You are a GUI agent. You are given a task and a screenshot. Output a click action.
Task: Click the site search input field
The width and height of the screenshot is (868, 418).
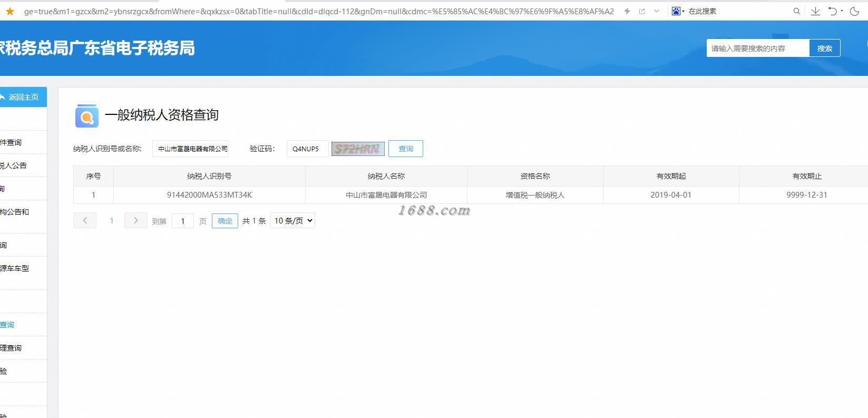pos(758,48)
